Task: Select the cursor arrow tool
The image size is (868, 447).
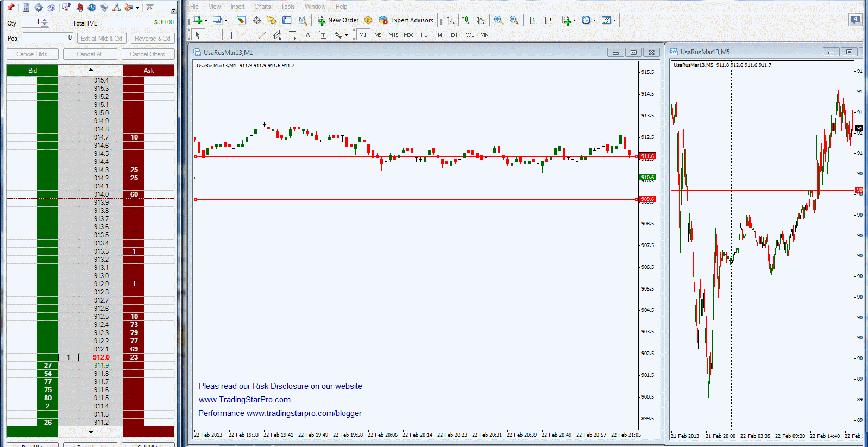Action: coord(198,35)
